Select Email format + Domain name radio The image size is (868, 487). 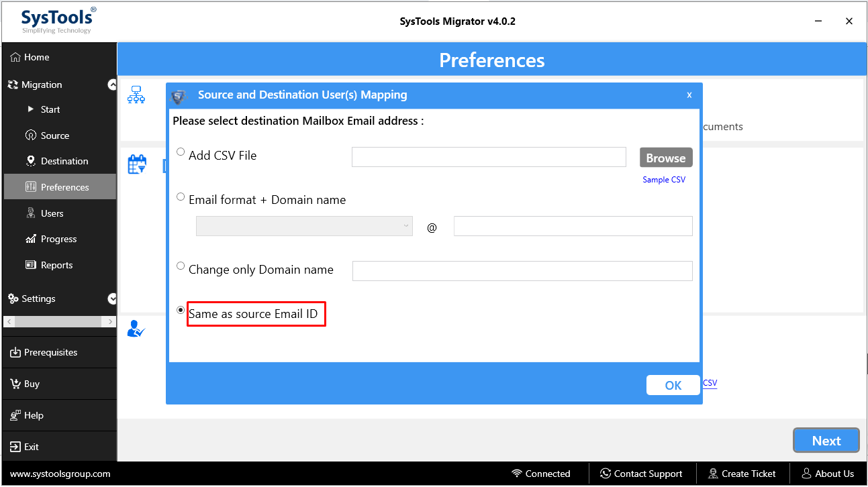[x=181, y=197]
